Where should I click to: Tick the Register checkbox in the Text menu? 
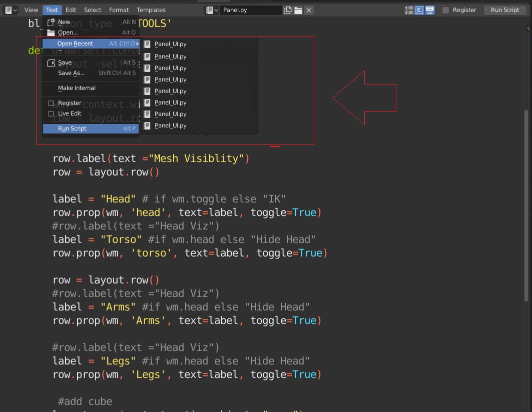[x=51, y=103]
